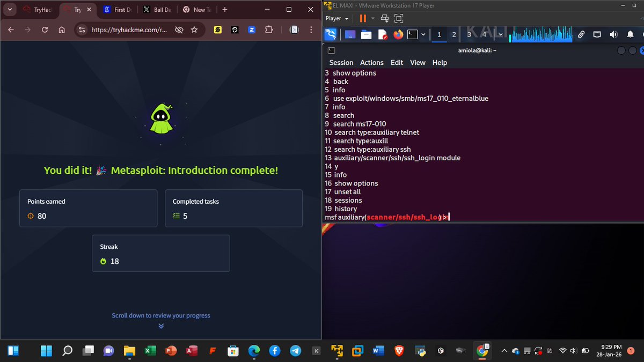Switch to the Ball Da... X tab
This screenshot has width=644, height=362.
pyautogui.click(x=157, y=10)
